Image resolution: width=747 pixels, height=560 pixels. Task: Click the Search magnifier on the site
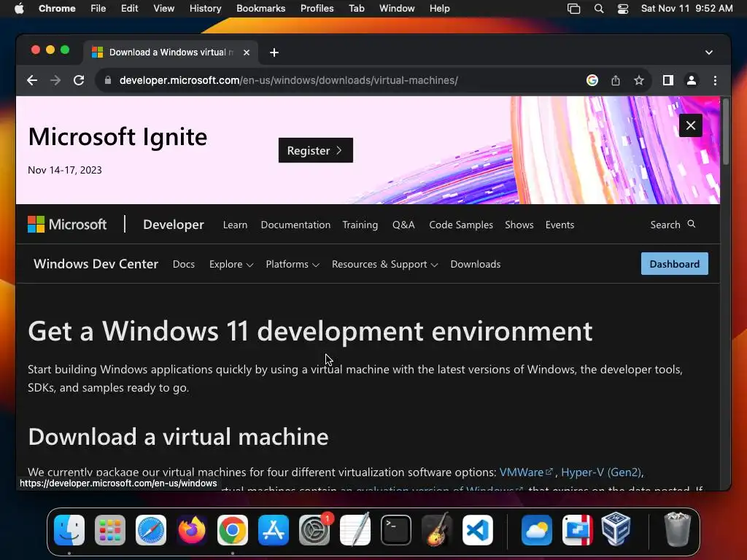[x=692, y=224]
